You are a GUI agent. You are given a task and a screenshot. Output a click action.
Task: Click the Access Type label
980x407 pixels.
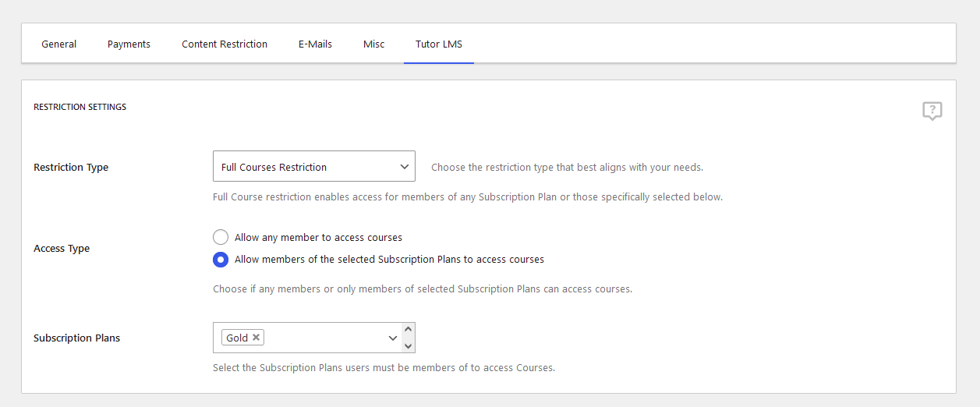tap(62, 248)
